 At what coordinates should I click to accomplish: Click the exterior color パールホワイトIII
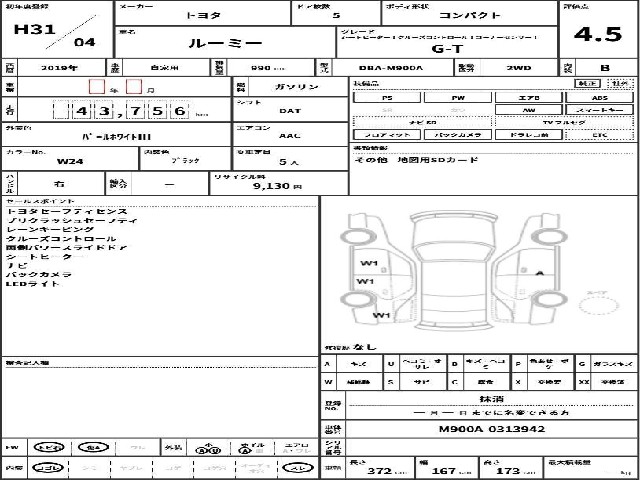116,137
